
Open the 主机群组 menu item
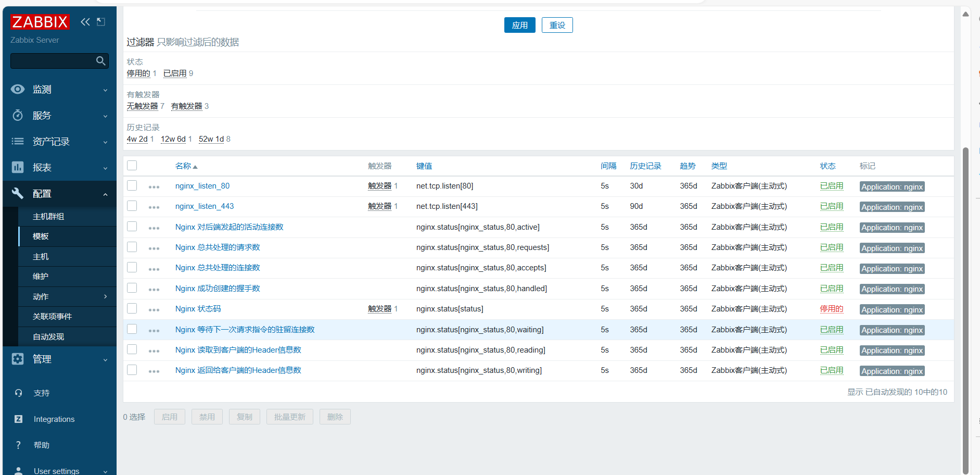(67, 216)
